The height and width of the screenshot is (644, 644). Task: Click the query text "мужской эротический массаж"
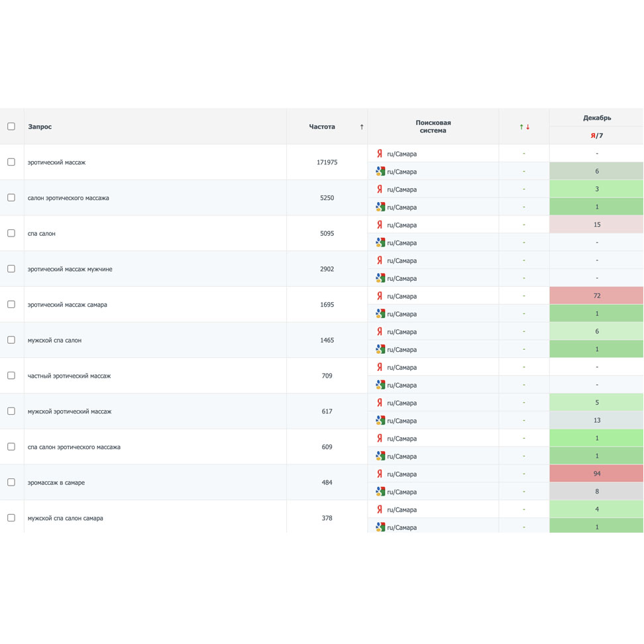coord(70,411)
